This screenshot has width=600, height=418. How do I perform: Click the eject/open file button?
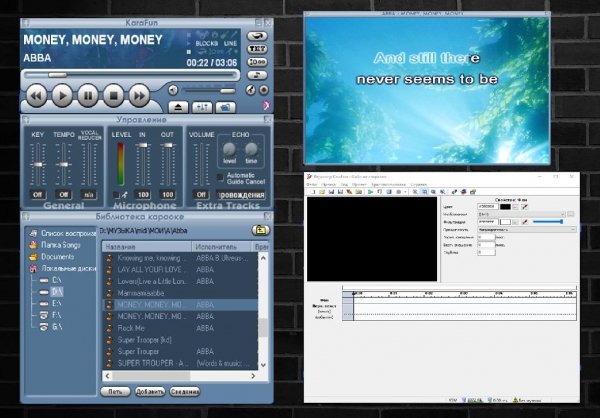(178, 108)
